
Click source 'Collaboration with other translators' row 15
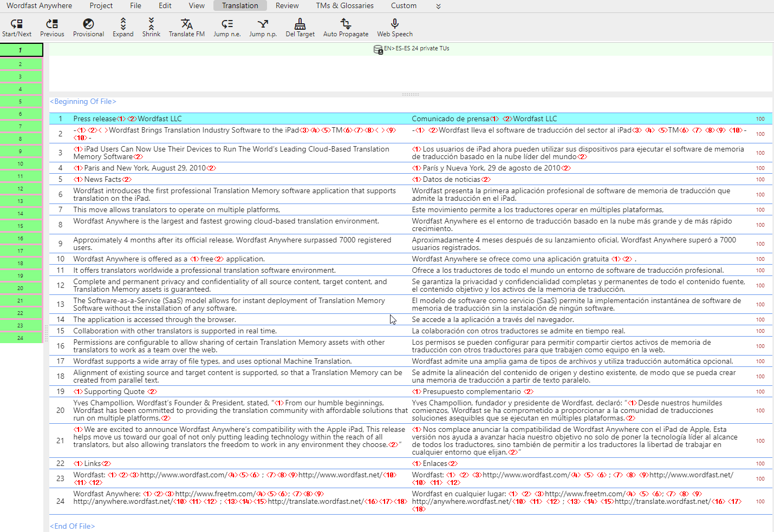175,331
